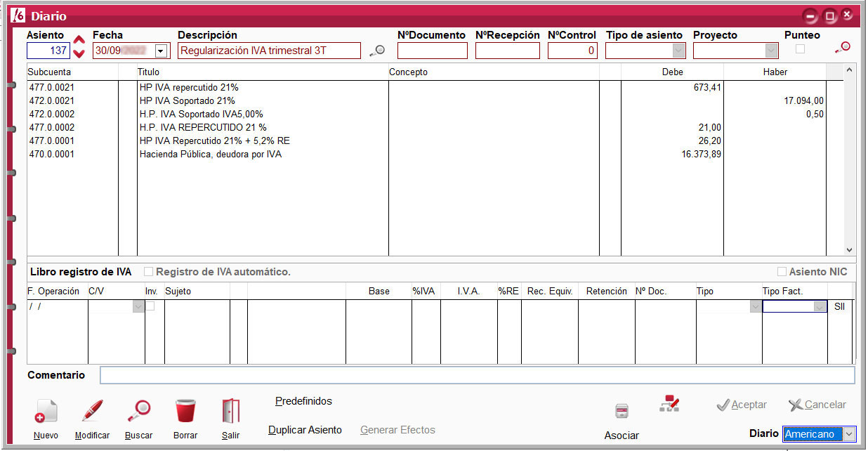Click the NºControl input field
The image size is (868, 451).
point(572,51)
